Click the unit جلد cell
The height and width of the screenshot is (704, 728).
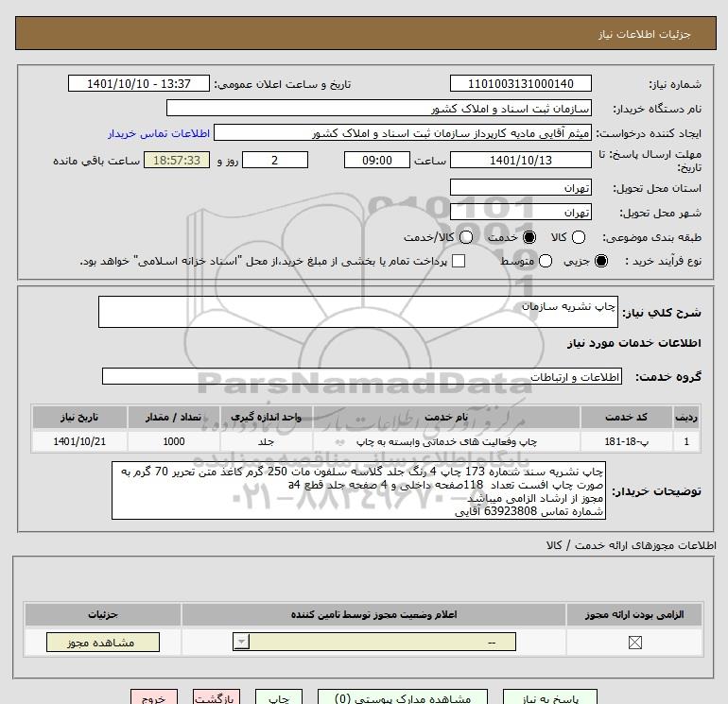pyautogui.click(x=266, y=441)
